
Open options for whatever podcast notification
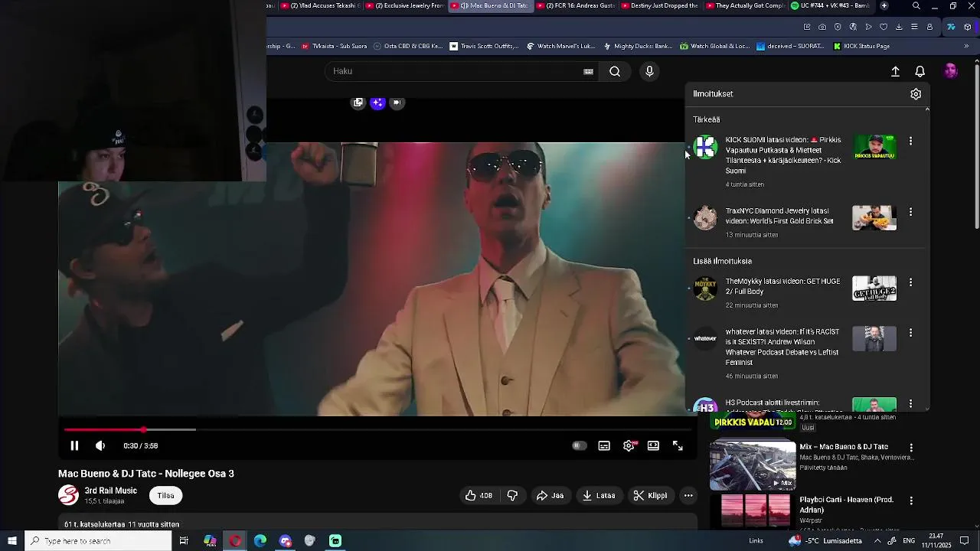click(x=910, y=333)
